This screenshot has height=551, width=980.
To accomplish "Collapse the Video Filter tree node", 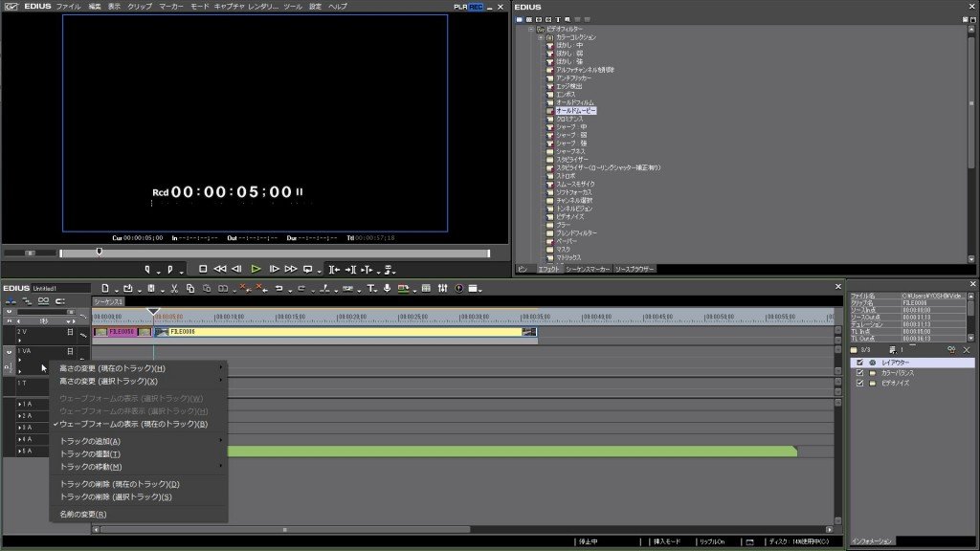I will point(530,29).
